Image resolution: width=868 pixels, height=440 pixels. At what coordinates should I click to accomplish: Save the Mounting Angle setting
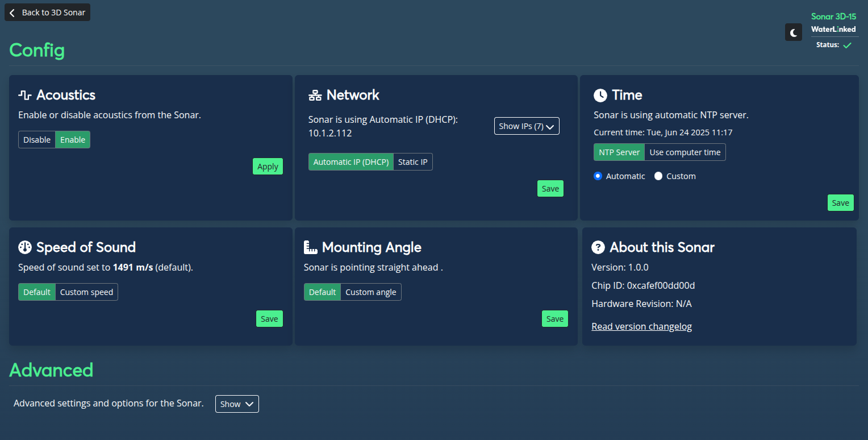pos(555,319)
